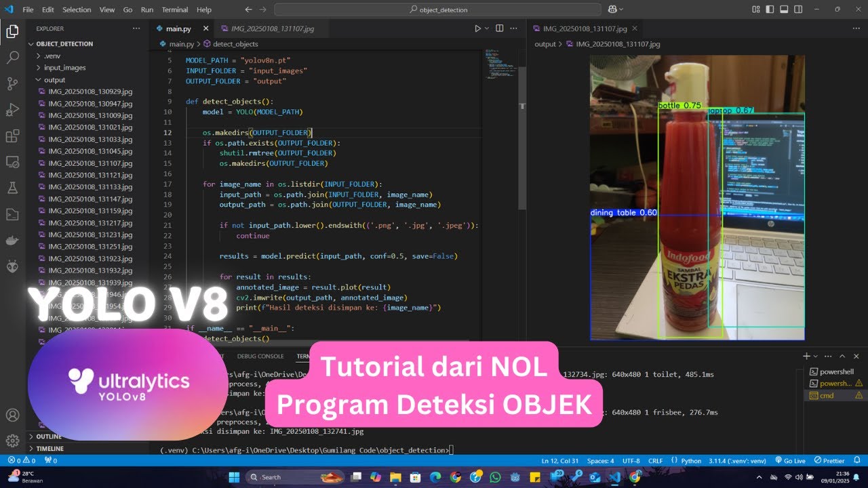868x488 pixels.
Task: Open IMG_20250108_131107.jpg in the explorer
Action: coord(90,163)
